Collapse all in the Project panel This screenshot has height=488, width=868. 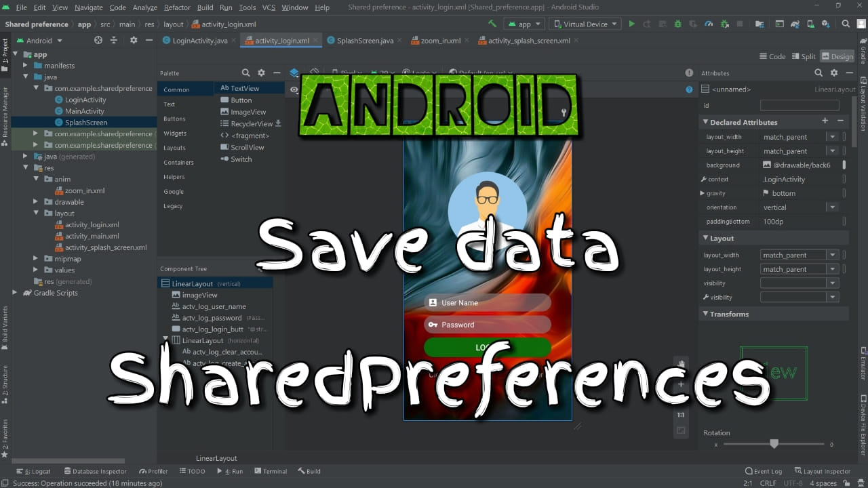coord(114,40)
